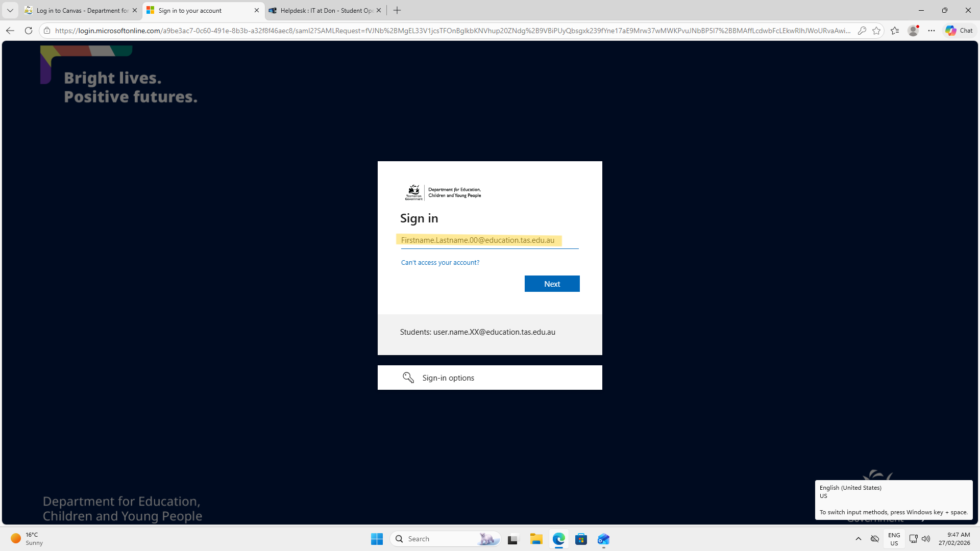Click Can't access your account link

coord(440,262)
